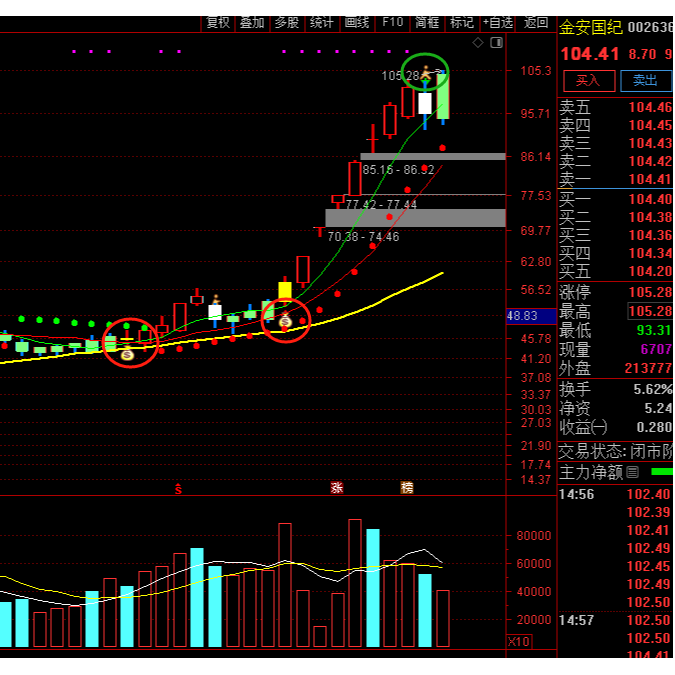Click the running man signal icon at 105.28
Viewport: 675px width, 675px height.
click(x=426, y=72)
